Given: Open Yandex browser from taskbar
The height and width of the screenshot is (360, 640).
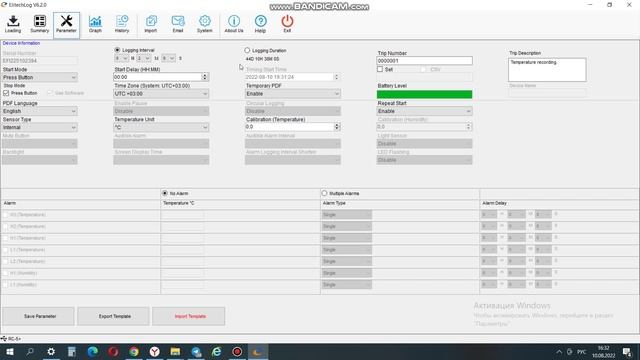Looking at the screenshot, I should pyautogui.click(x=155, y=352).
